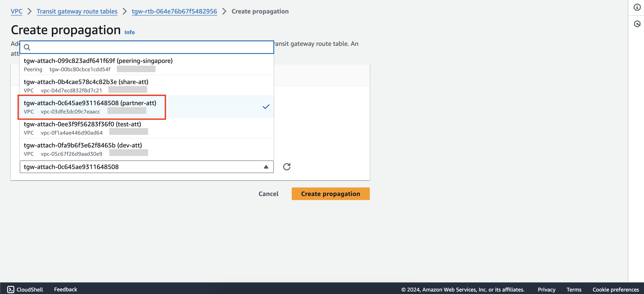Open Transit gateway route tables breadcrumb

(x=77, y=11)
